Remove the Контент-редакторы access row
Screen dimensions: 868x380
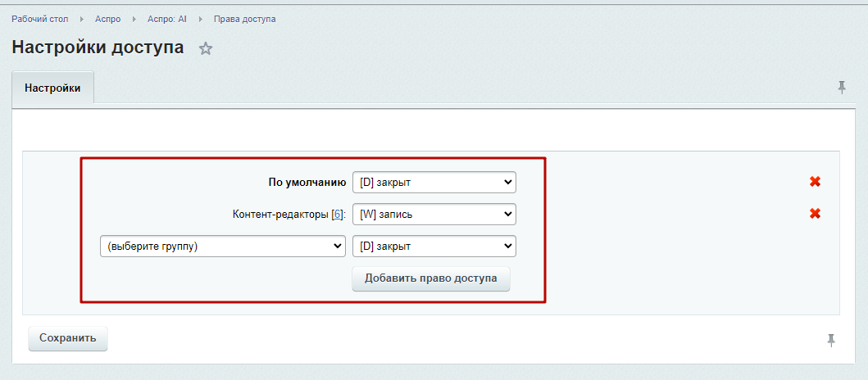pyautogui.click(x=815, y=214)
